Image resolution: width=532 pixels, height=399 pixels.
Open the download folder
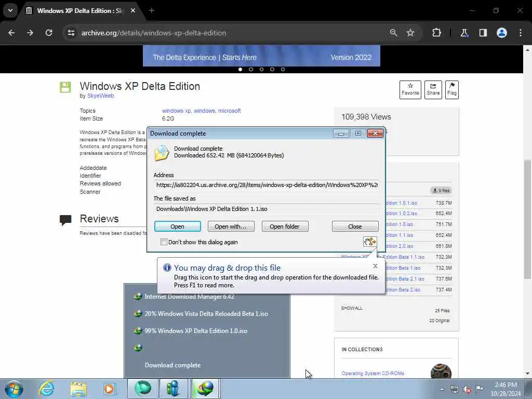[285, 227]
